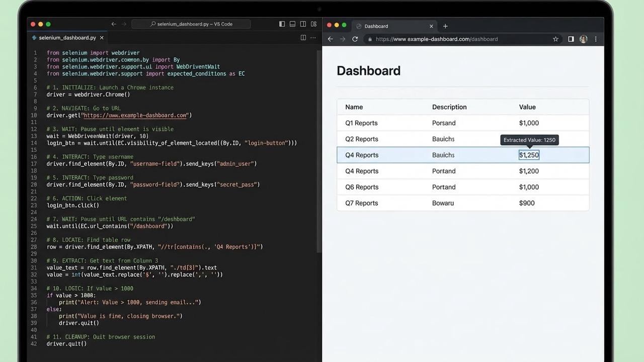Open the Customize Layout icon in VS Code
Image resolution: width=644 pixels, height=362 pixels.
(313, 24)
